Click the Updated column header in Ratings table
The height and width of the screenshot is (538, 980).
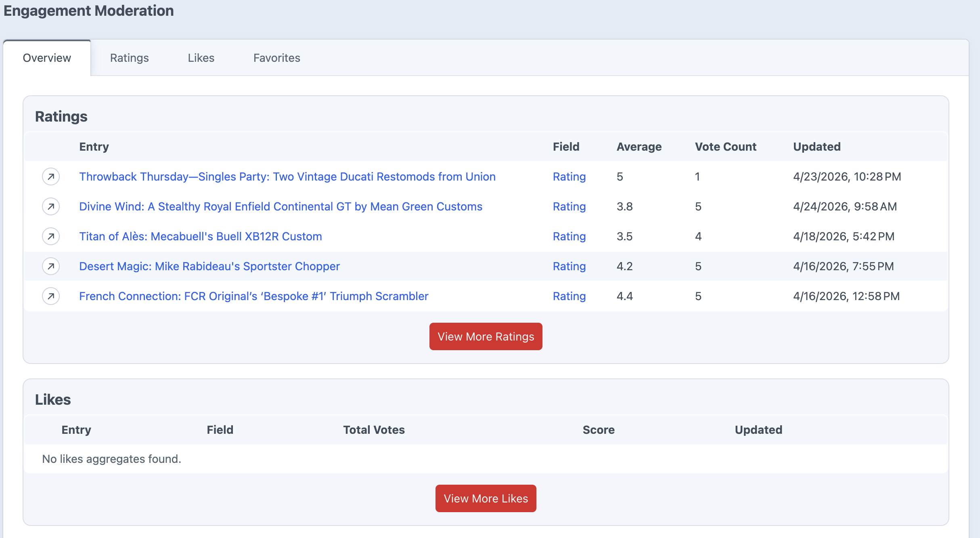pyautogui.click(x=817, y=147)
